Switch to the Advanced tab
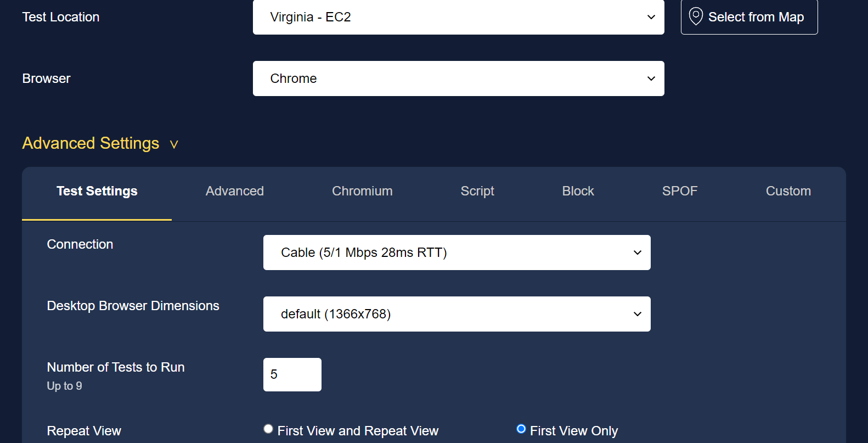 (x=235, y=191)
